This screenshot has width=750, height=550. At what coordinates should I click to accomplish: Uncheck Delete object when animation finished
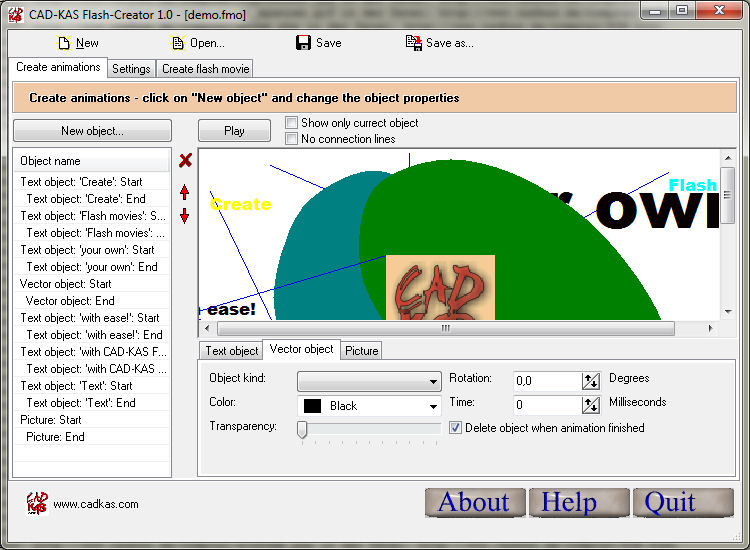(x=456, y=428)
